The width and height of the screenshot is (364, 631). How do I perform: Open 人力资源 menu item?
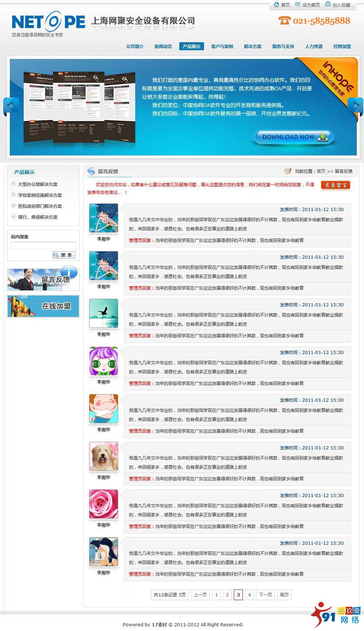tap(314, 46)
